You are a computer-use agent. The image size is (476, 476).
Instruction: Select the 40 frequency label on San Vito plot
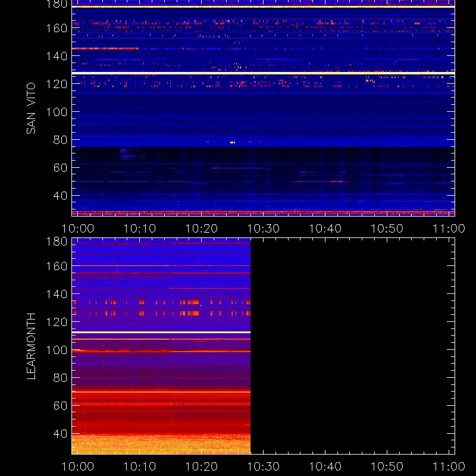click(x=60, y=196)
